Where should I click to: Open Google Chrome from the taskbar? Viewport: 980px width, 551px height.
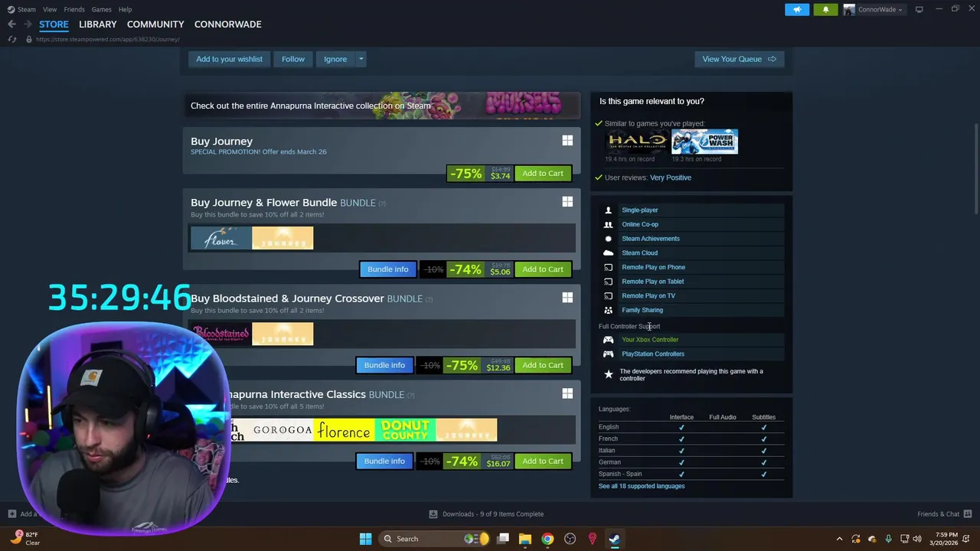(547, 539)
